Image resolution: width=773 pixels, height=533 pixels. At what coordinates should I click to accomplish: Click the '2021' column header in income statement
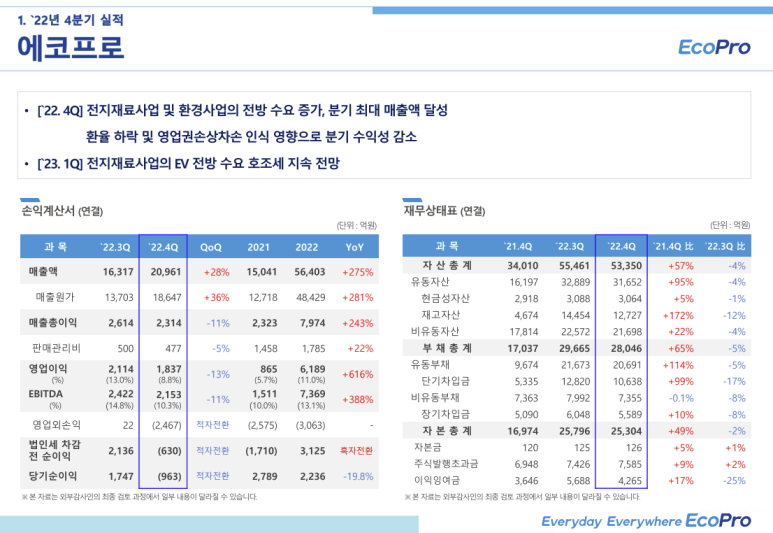[258, 247]
